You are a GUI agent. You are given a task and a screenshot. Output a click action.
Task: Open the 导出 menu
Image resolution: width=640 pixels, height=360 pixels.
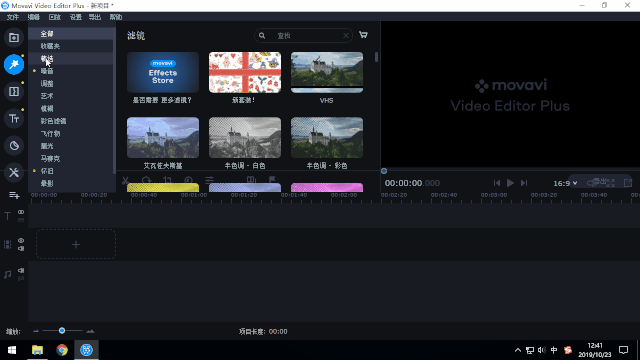pos(95,17)
